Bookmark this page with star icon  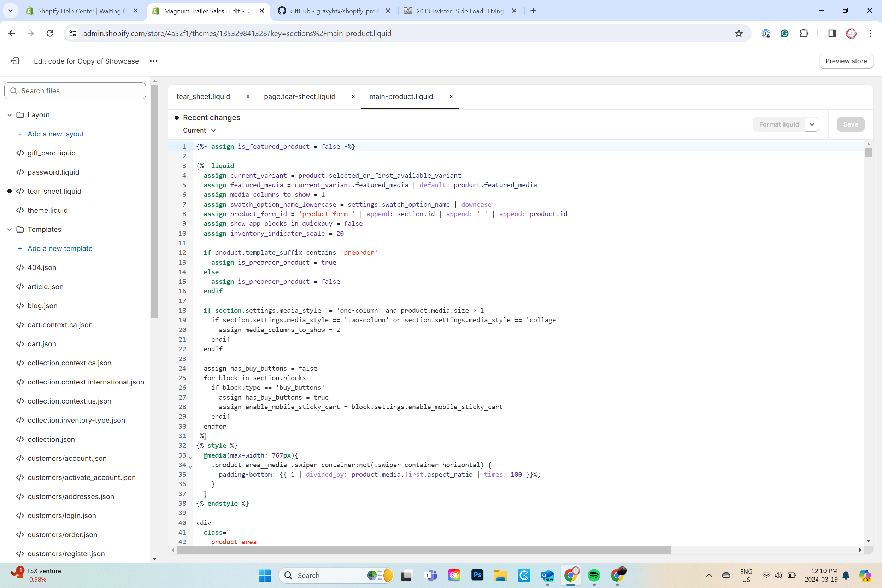tap(739, 33)
